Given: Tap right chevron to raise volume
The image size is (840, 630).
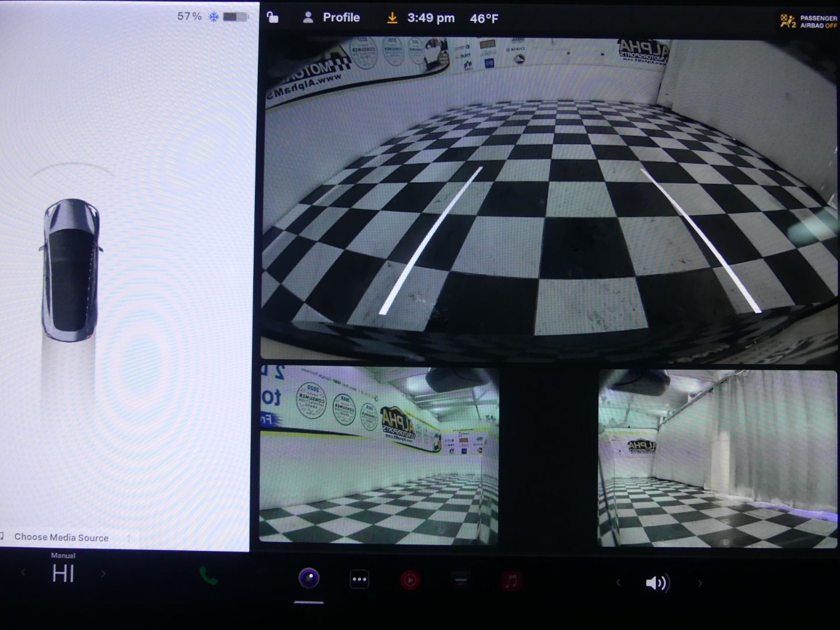Looking at the screenshot, I should [699, 583].
